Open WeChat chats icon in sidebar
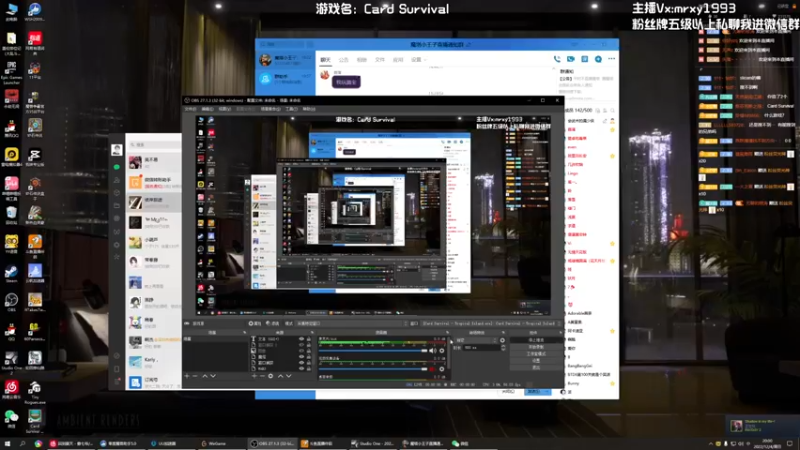 [x=117, y=167]
